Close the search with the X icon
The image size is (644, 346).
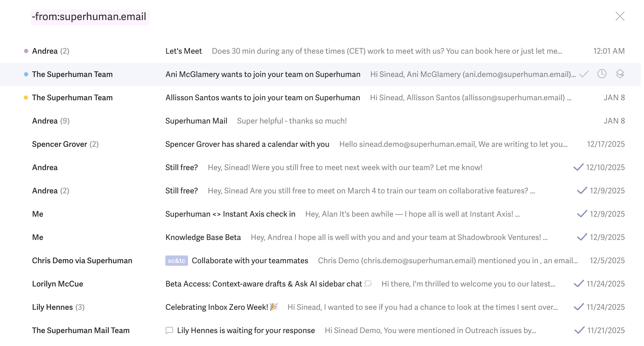(620, 16)
